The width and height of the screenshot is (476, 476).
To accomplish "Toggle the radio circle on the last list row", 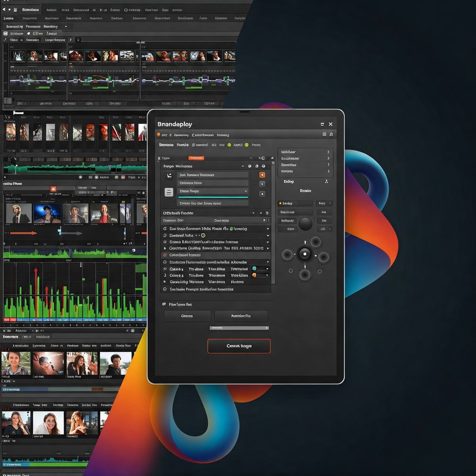I will pyautogui.click(x=165, y=289).
